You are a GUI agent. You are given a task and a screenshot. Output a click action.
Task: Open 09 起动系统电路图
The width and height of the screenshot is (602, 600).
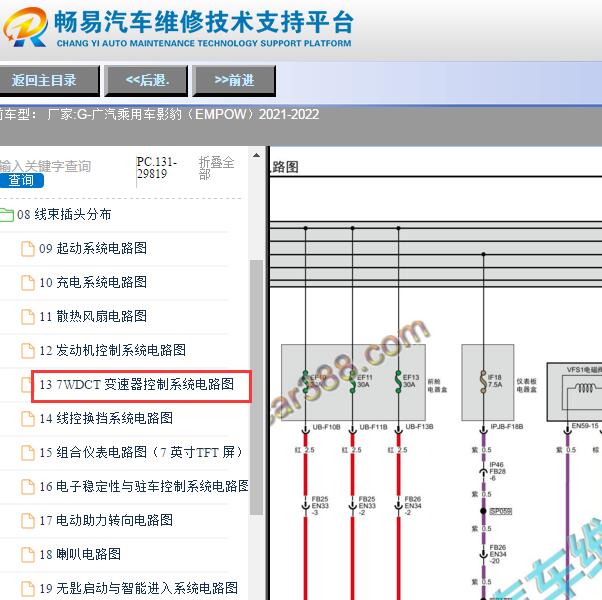(93, 248)
